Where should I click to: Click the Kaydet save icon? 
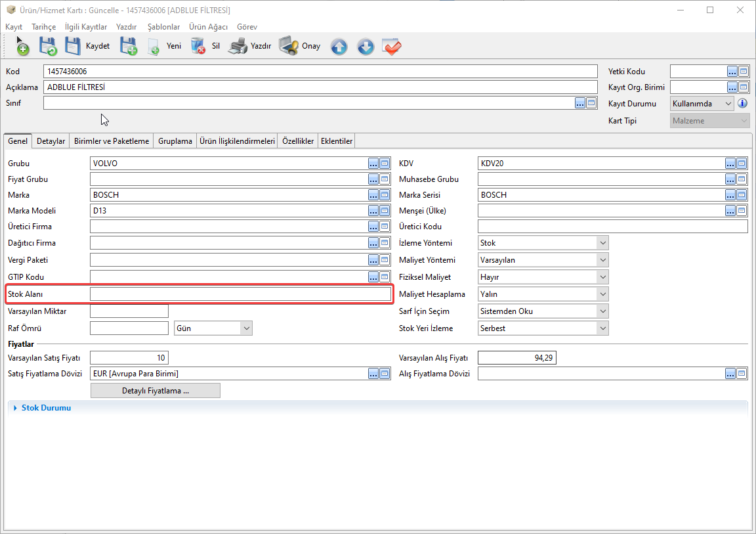click(x=73, y=47)
